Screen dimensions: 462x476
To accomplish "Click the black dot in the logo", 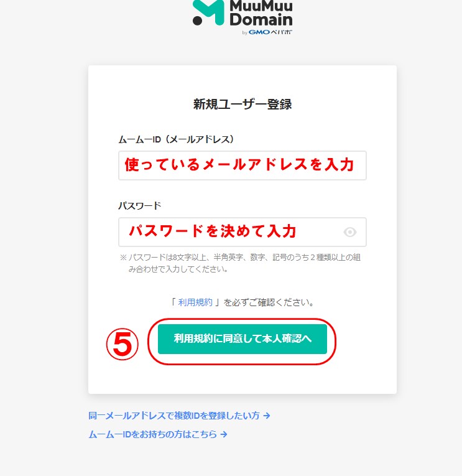I will [197, 21].
